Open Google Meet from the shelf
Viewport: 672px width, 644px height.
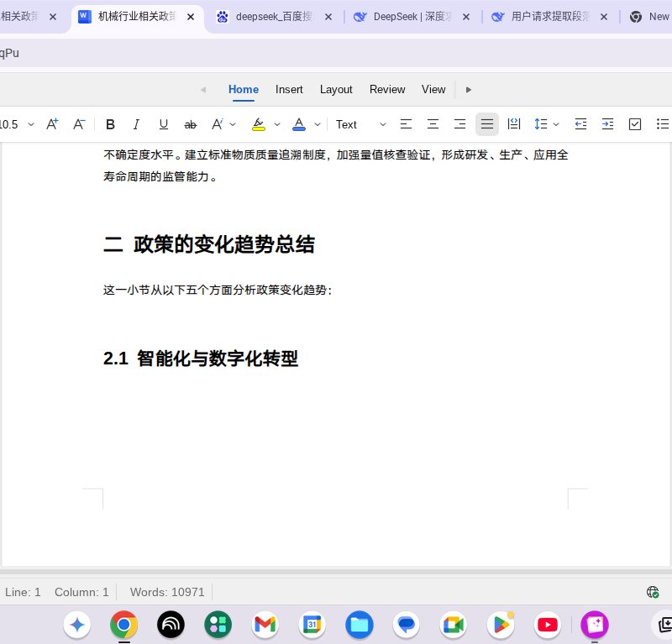point(454,625)
